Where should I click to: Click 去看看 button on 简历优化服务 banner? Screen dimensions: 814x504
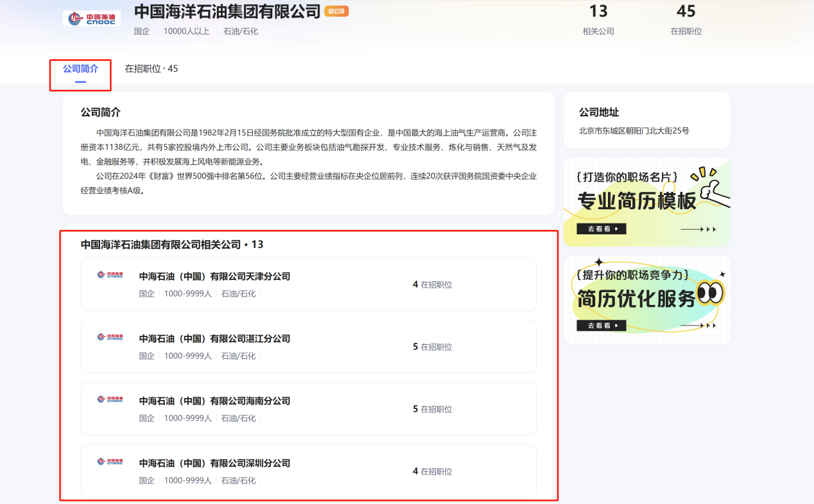click(x=601, y=326)
